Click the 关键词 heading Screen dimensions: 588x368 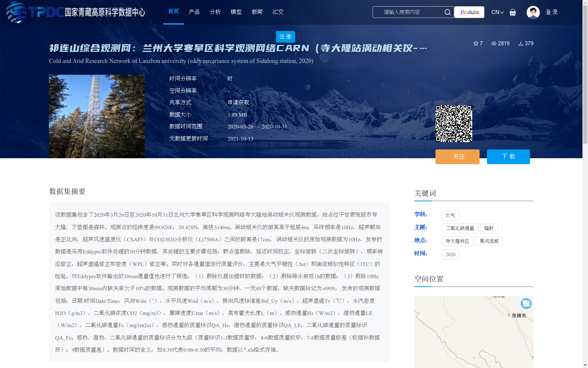[x=425, y=193]
